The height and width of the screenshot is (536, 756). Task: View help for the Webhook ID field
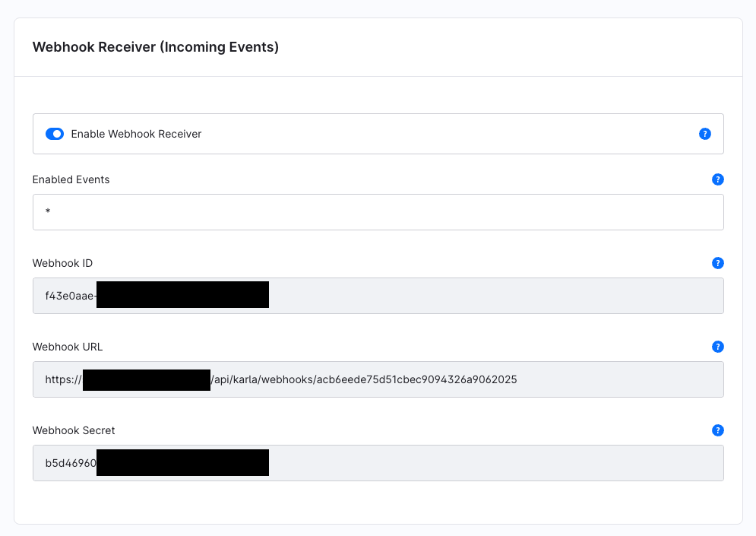(717, 263)
